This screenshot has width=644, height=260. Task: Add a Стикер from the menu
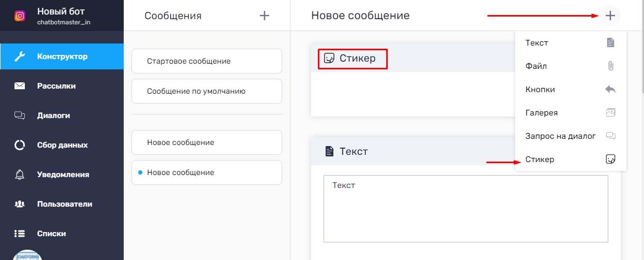pos(570,160)
